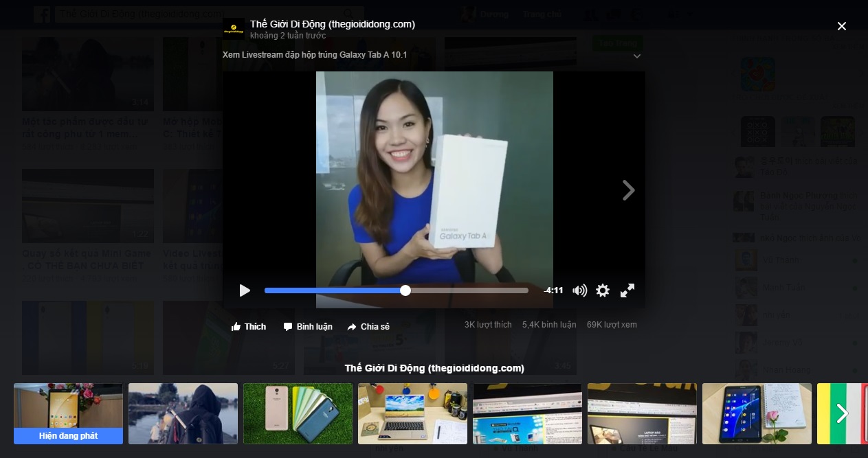Viewport: 868px width, 458px height.
Task: Click Trang chủ in background top bar
Action: pyautogui.click(x=542, y=14)
